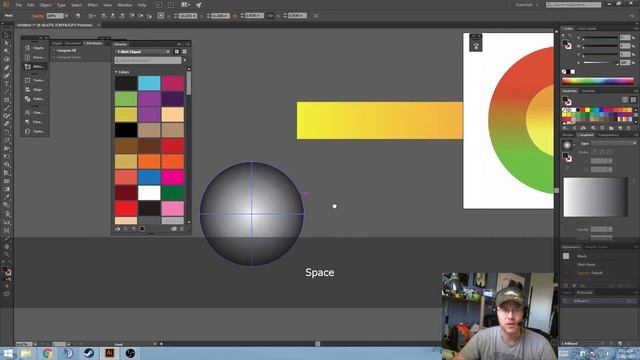The image size is (640, 360).
Task: Click the Libraries panel cloud sync icon
Action: click(174, 229)
